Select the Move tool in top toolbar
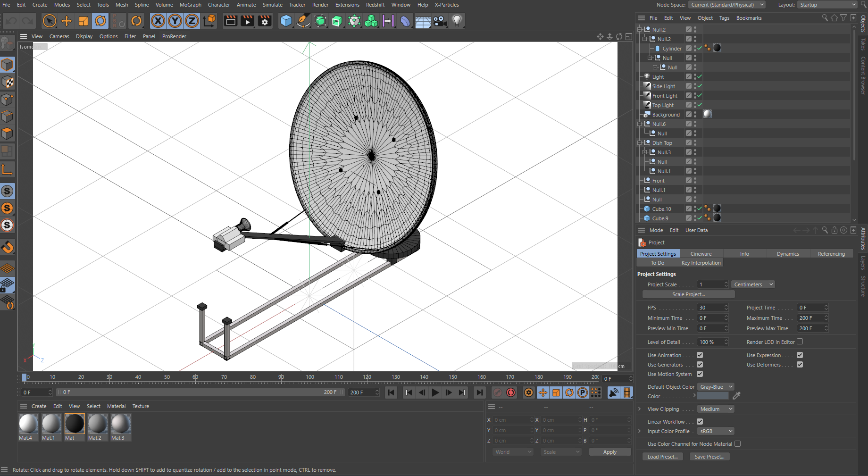 coord(67,21)
